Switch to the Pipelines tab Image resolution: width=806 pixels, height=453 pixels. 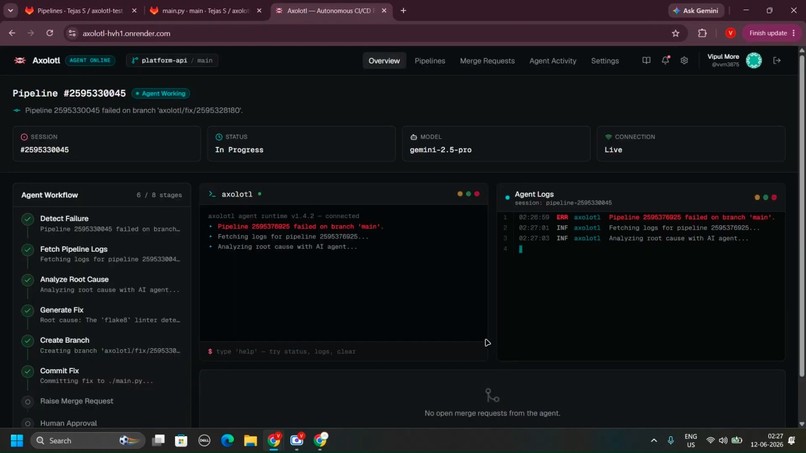coord(430,61)
